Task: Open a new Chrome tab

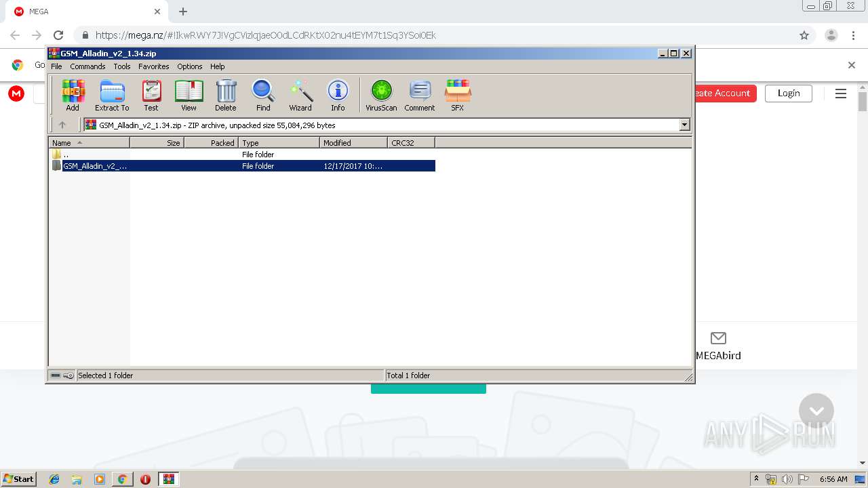Action: [x=183, y=12]
